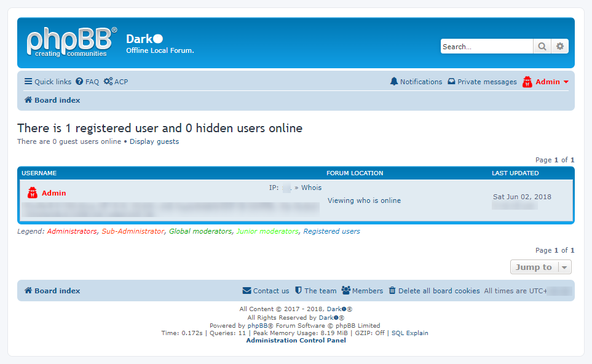Click the search magnifier icon button

tap(542, 47)
